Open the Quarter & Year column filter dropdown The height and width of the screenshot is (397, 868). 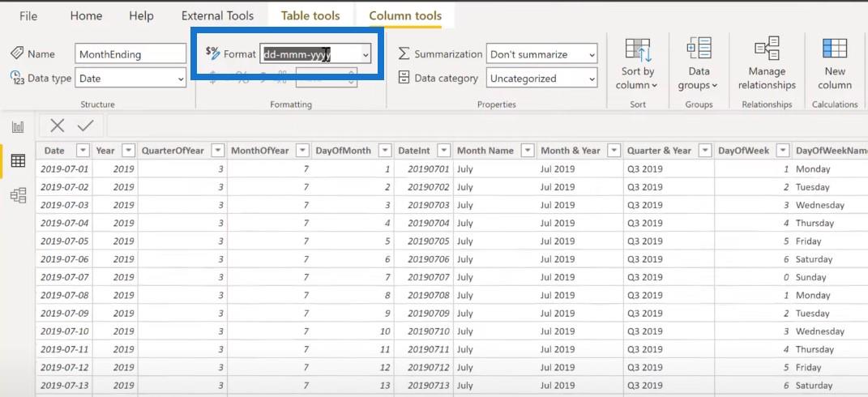705,151
